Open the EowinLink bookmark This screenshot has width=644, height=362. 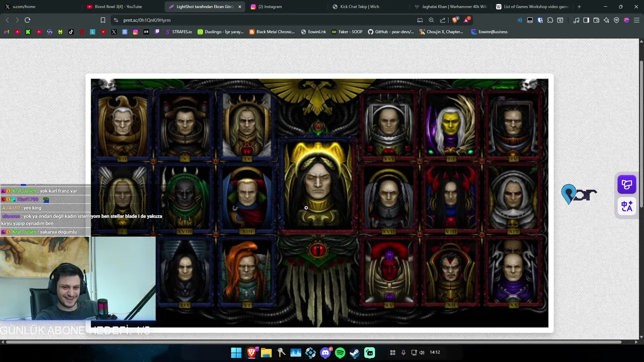tap(313, 32)
